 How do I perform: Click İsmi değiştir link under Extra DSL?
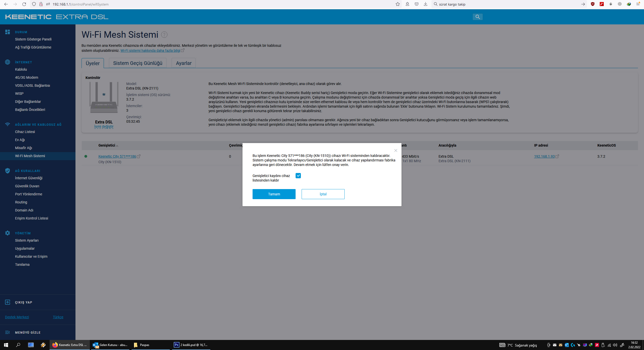(104, 126)
